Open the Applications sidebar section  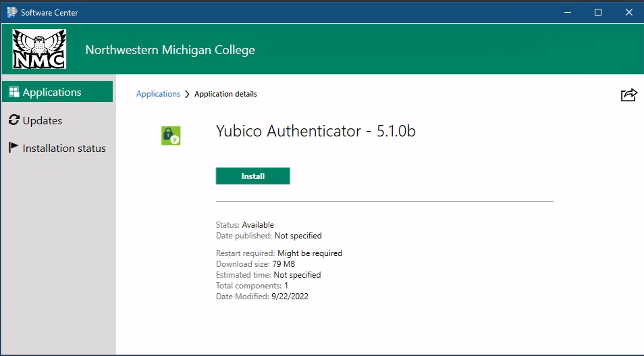coord(57,92)
